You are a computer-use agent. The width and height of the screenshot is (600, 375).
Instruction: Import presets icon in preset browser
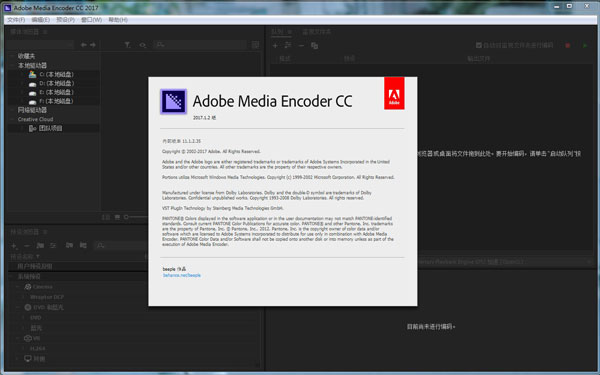click(x=69, y=245)
